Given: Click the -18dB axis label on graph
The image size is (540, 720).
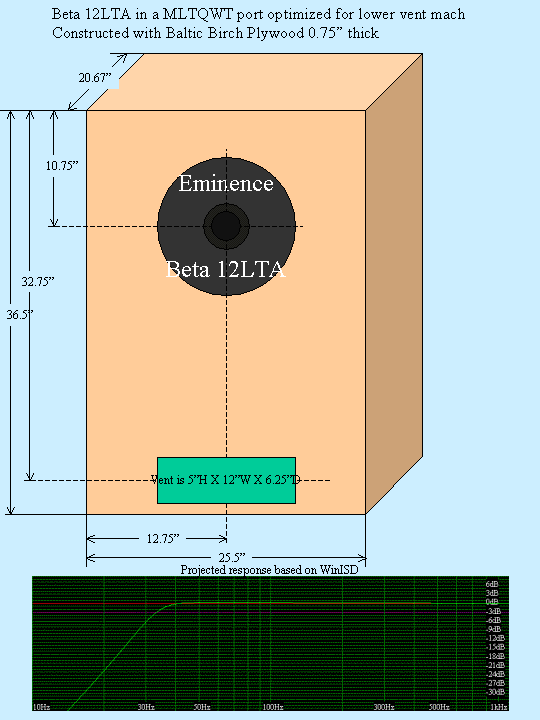Looking at the screenshot, I should tap(495, 656).
